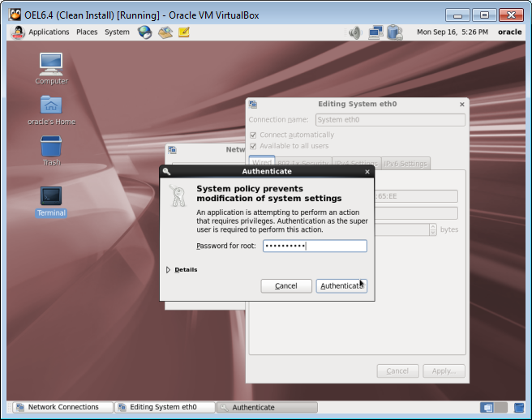Open the network manager tray icon
Screen dimensions: 532x420
375,32
